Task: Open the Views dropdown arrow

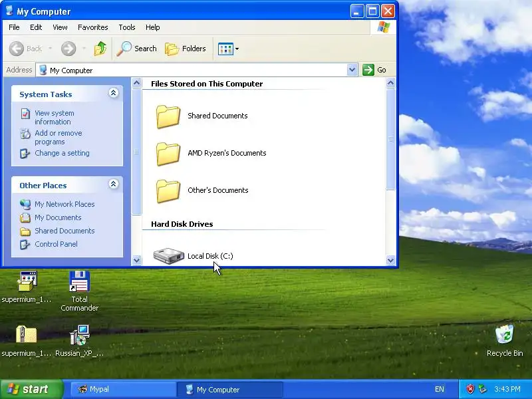Action: pyautogui.click(x=237, y=49)
